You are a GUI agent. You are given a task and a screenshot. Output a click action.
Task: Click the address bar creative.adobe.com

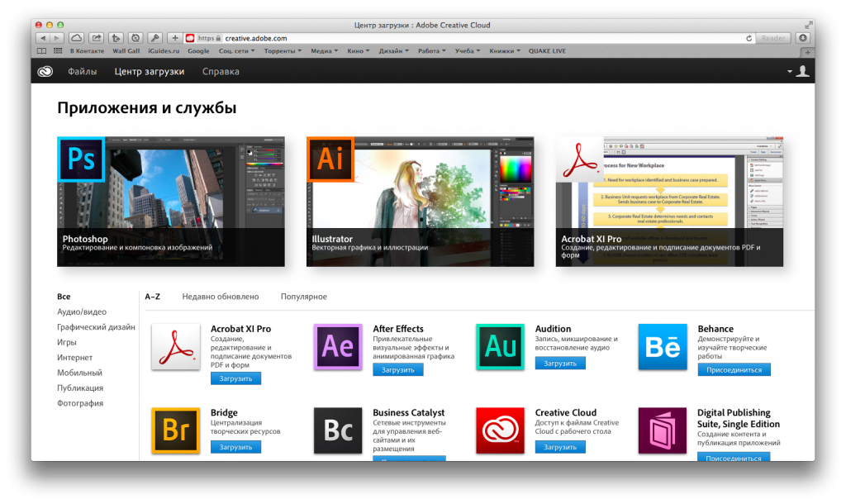point(469,38)
